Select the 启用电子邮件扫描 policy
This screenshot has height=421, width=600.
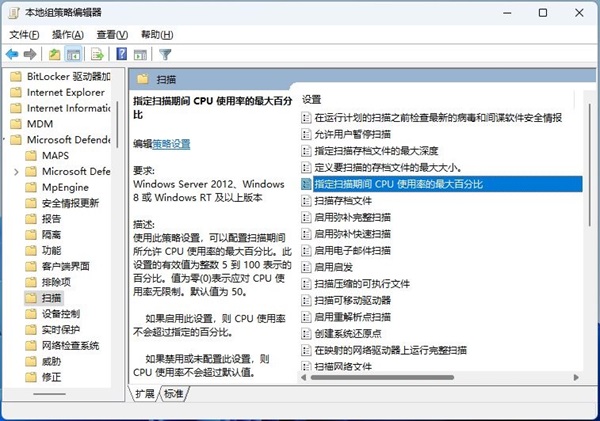[346, 251]
